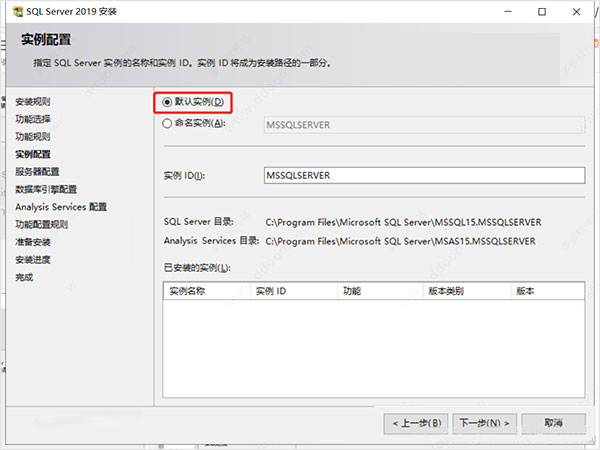
Task: Sort by 实例名称 column header
Action: pos(207,291)
